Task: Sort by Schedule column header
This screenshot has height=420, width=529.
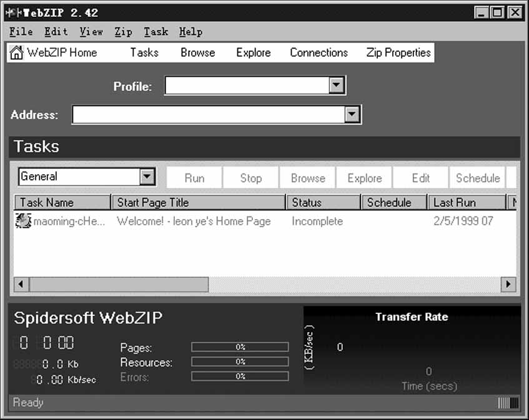Action: coord(394,202)
